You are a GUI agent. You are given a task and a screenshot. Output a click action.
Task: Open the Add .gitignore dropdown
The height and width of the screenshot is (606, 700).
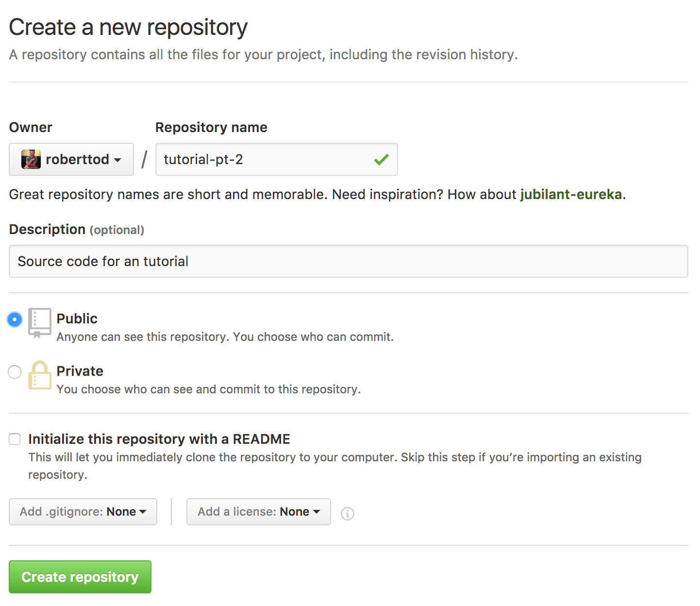83,512
